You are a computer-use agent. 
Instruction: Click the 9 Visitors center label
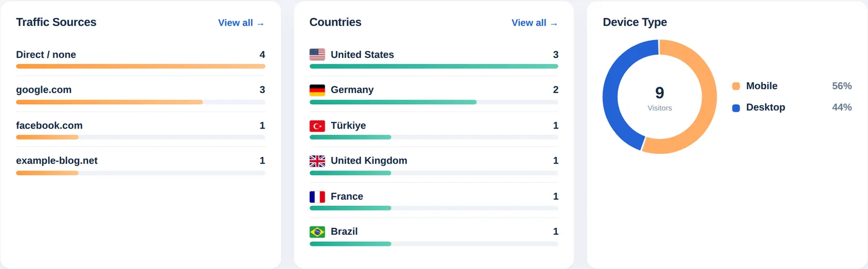(x=660, y=98)
